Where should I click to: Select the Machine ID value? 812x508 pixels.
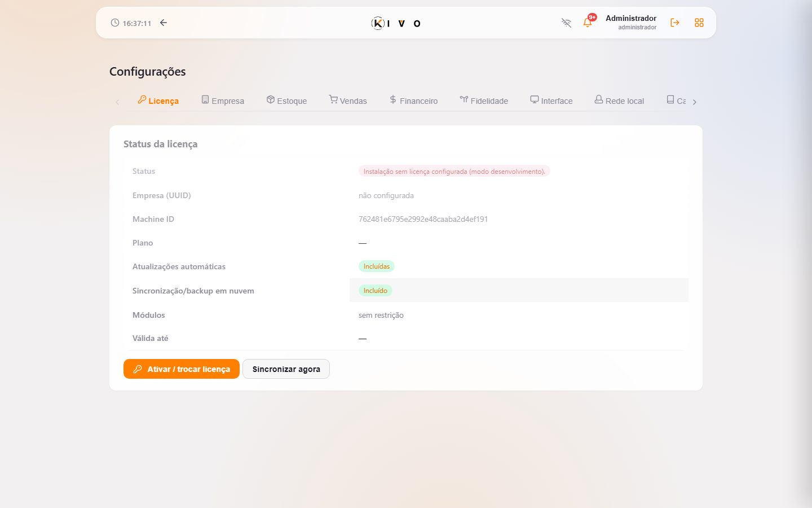[423, 219]
